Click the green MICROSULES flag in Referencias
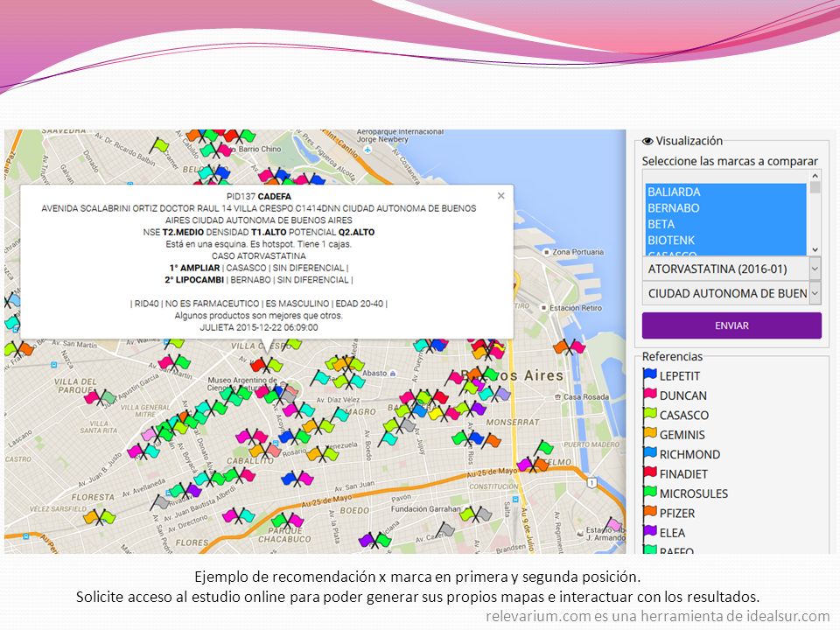The width and height of the screenshot is (840, 630). (x=649, y=493)
